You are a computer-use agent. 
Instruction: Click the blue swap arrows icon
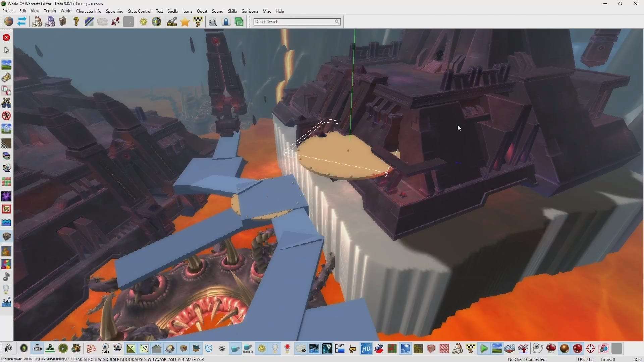click(x=22, y=22)
